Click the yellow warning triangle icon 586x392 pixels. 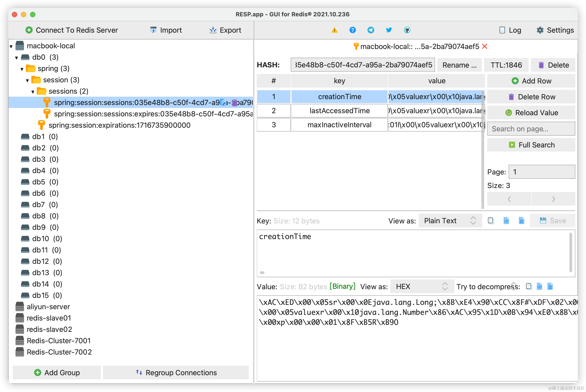point(334,30)
